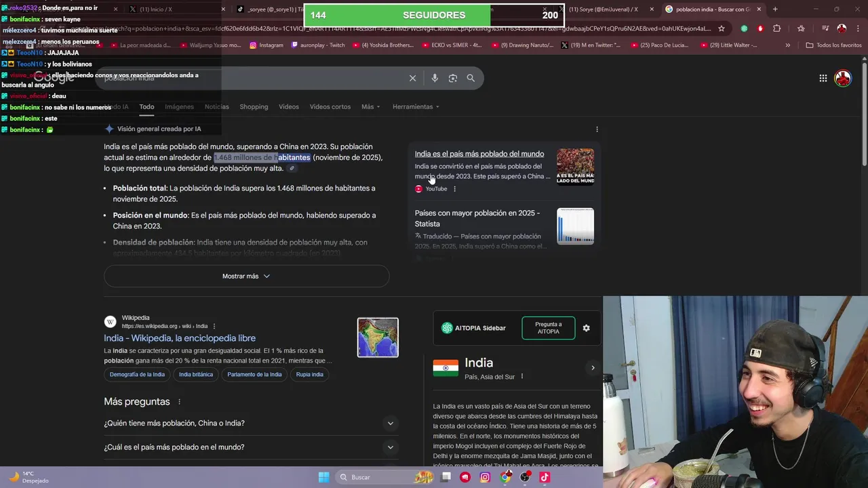Screen dimensions: 868x488
Task: Open the Todos los favoritos folder
Action: click(833, 45)
